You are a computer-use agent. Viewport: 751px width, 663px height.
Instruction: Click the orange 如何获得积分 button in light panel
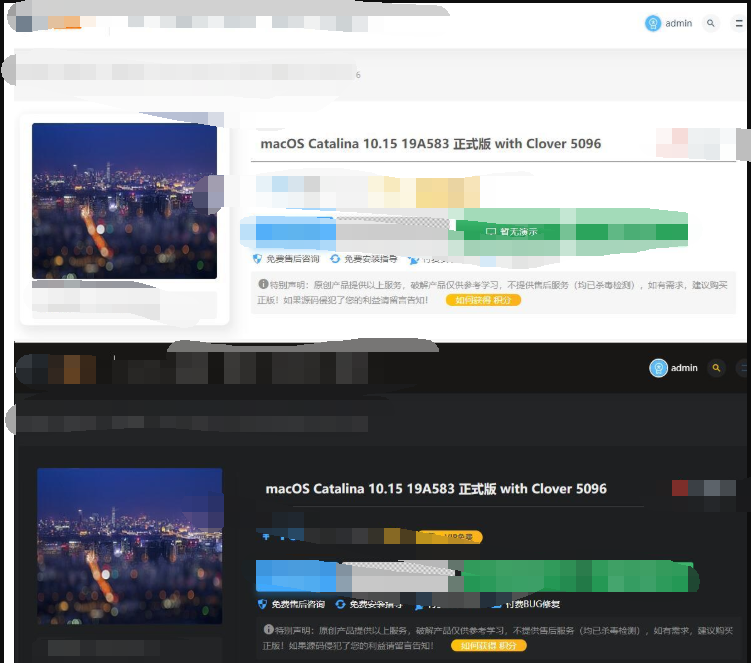(x=483, y=299)
